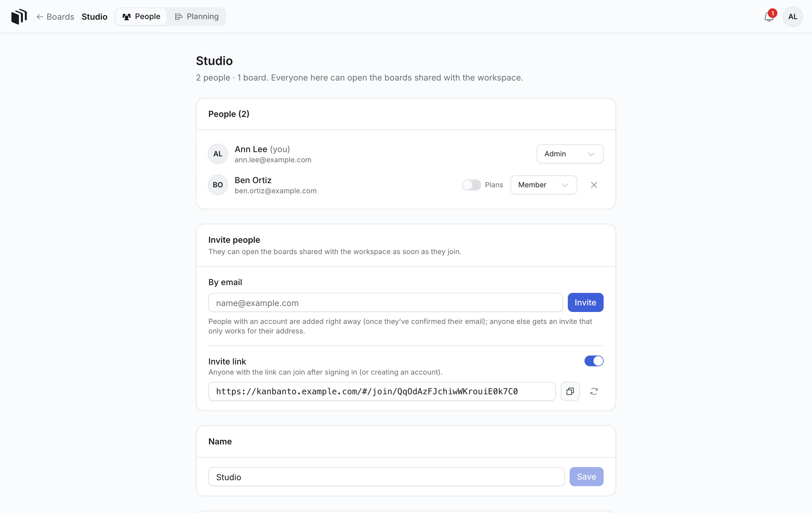Click the blue Invite button
Screen dimensions: 812x513
585,302
